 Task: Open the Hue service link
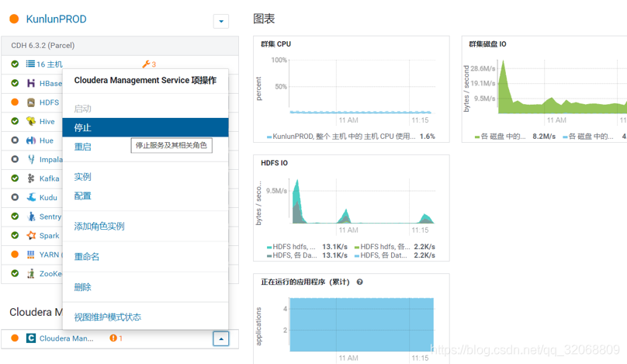point(47,140)
